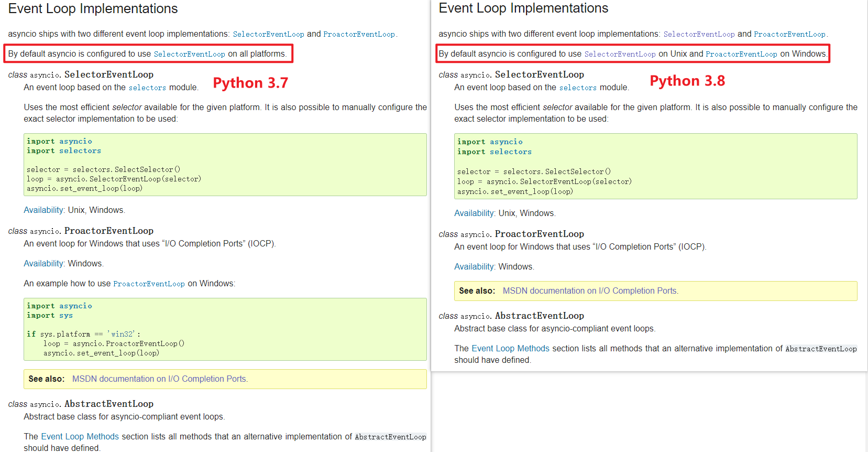Open ProactorEventLoop link before 'on Windows' in red box
This screenshot has height=452, width=868.
(x=741, y=54)
